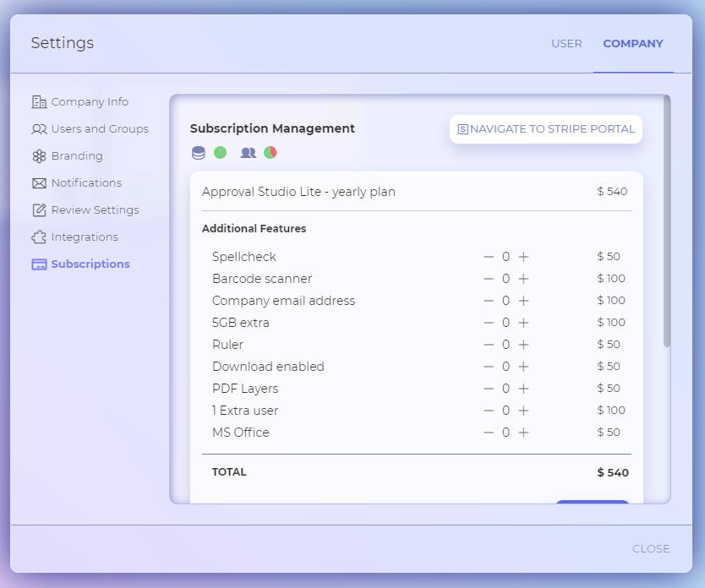
Task: Click the storage database icon
Action: (x=199, y=153)
